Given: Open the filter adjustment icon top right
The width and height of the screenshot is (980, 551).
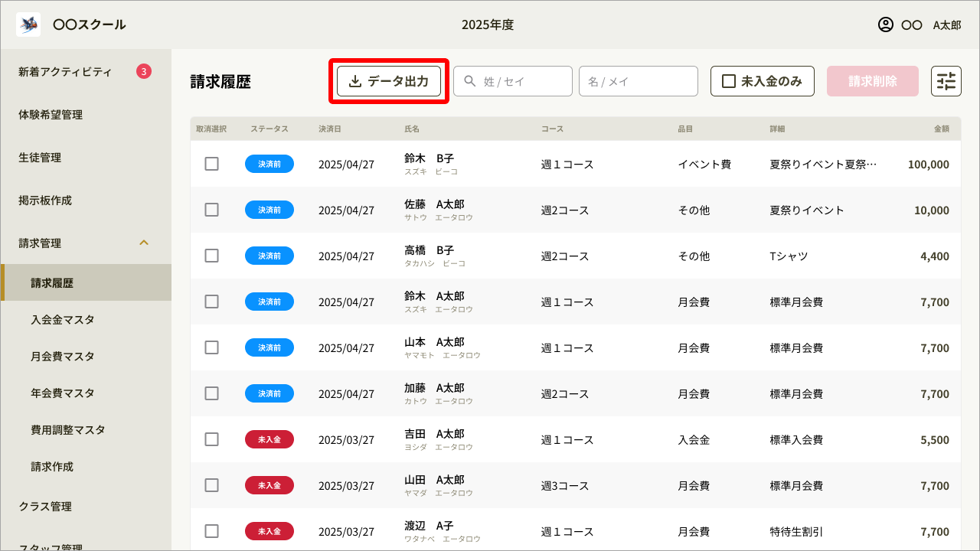Looking at the screenshot, I should pyautogui.click(x=946, y=80).
